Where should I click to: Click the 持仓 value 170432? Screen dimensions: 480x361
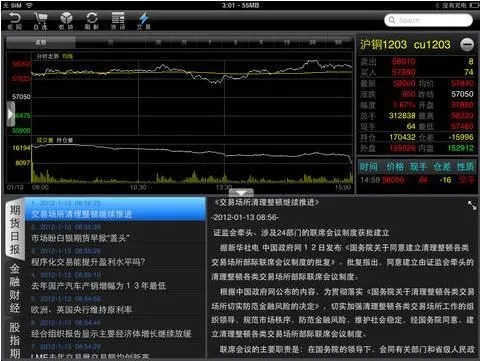402,137
